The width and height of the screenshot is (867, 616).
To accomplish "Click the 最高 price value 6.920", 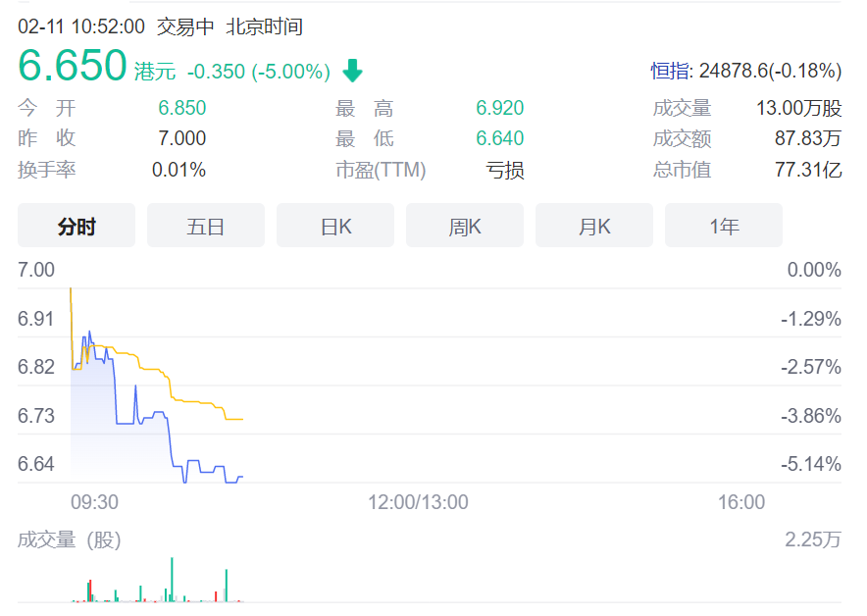I will [499, 108].
